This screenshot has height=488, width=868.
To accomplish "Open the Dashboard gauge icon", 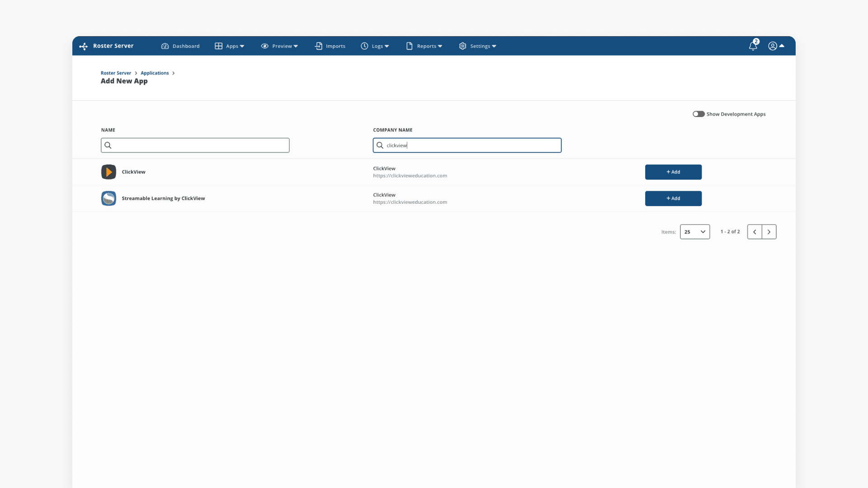I will (x=165, y=46).
